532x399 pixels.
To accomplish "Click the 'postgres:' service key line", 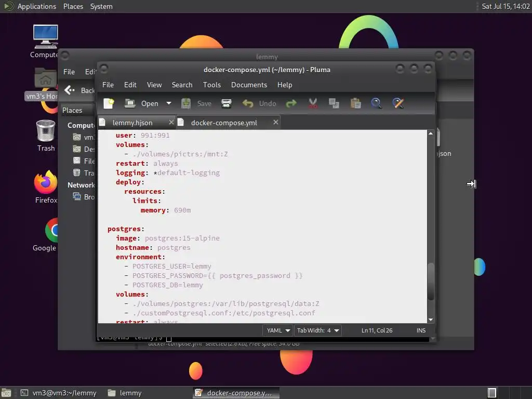I will (126, 229).
